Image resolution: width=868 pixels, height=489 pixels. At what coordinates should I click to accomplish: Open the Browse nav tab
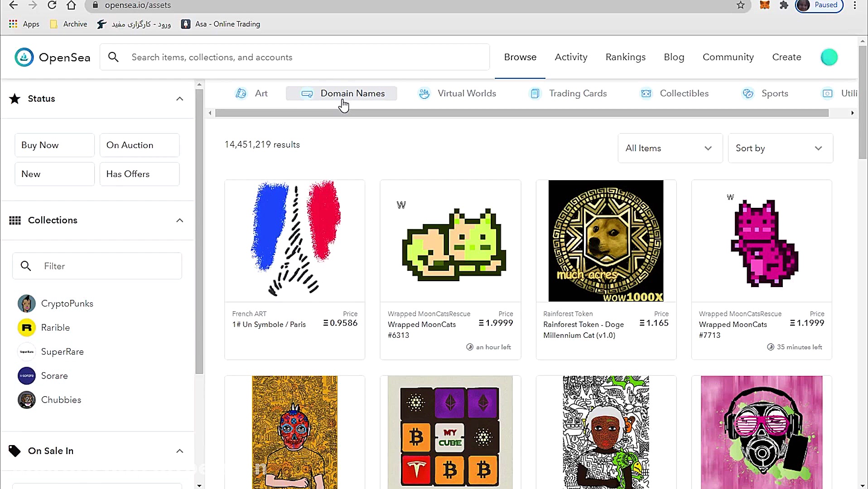click(x=520, y=57)
